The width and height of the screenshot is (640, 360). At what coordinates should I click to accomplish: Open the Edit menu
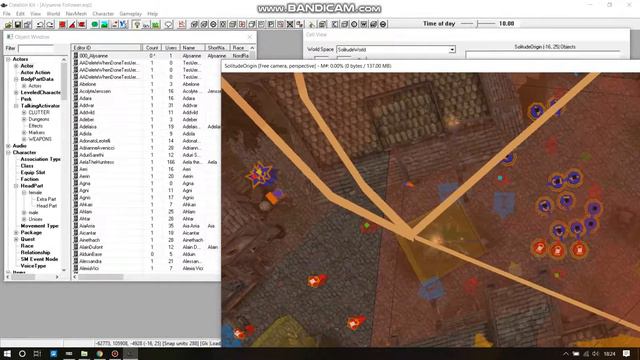pyautogui.click(x=20, y=13)
